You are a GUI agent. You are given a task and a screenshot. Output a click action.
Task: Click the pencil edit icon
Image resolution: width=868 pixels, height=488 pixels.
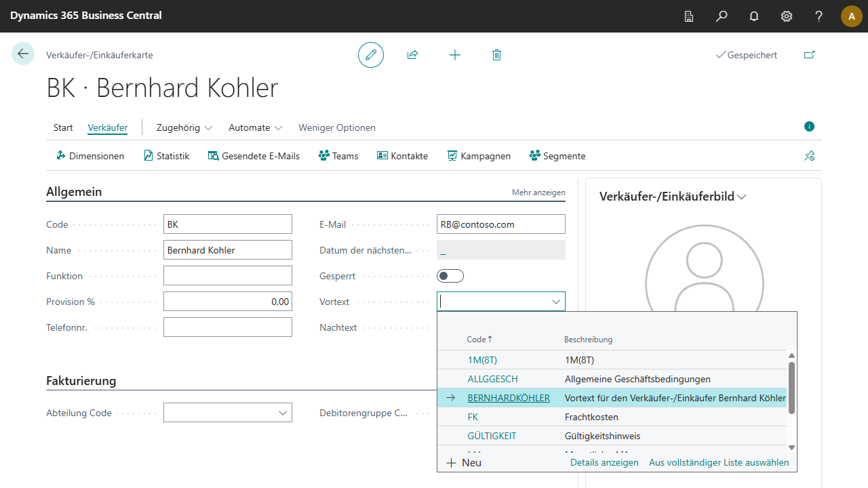click(x=371, y=55)
